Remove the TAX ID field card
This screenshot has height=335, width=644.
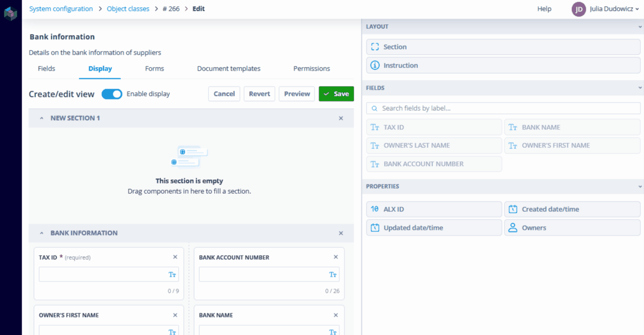175,257
